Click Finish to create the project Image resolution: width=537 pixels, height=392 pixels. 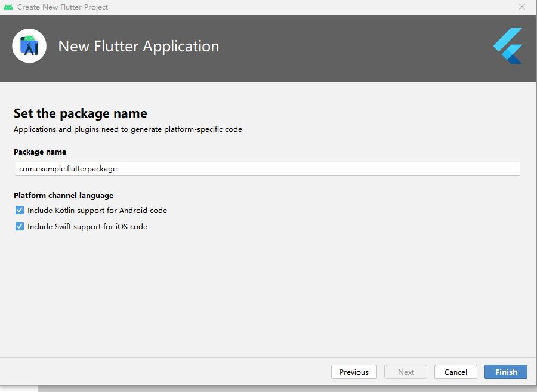[506, 372]
